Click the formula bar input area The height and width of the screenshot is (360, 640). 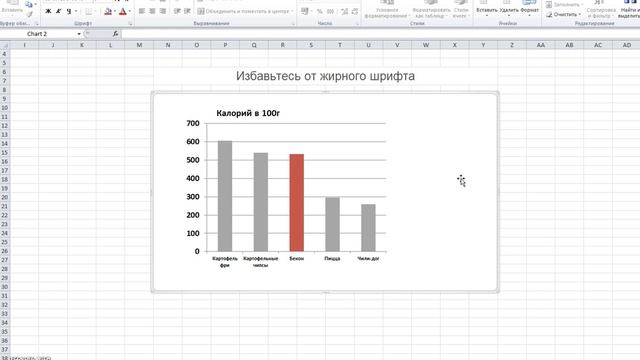click(x=380, y=34)
